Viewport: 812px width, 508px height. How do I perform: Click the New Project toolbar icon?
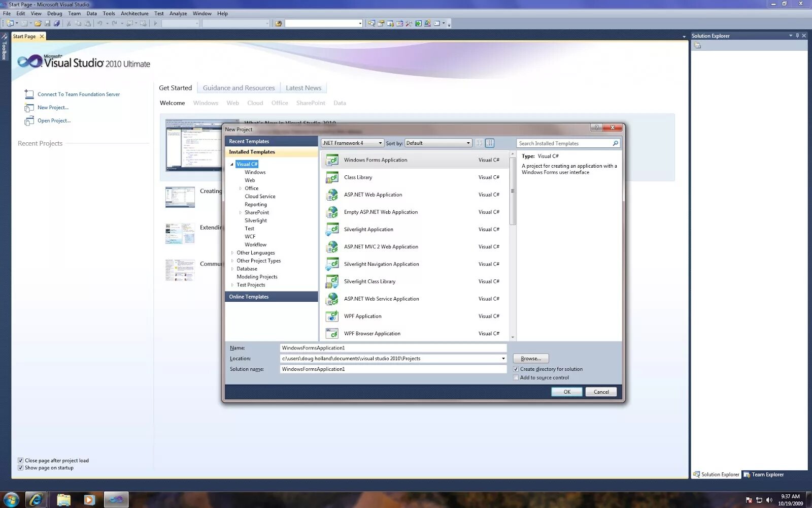click(x=10, y=23)
